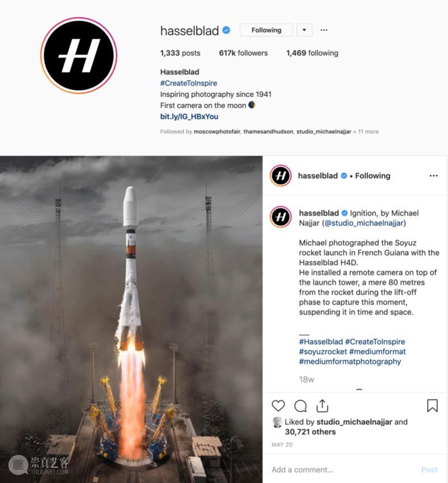Open the #CreateToInspire hashtag in bio
Image resolution: width=448 pixels, height=483 pixels.
point(189,83)
